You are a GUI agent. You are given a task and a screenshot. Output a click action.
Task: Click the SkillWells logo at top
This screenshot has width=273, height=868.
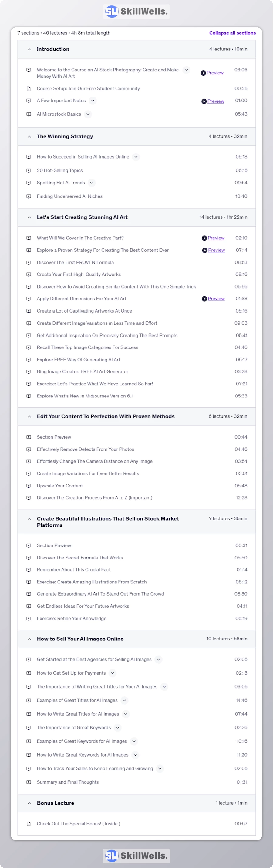[x=136, y=12]
